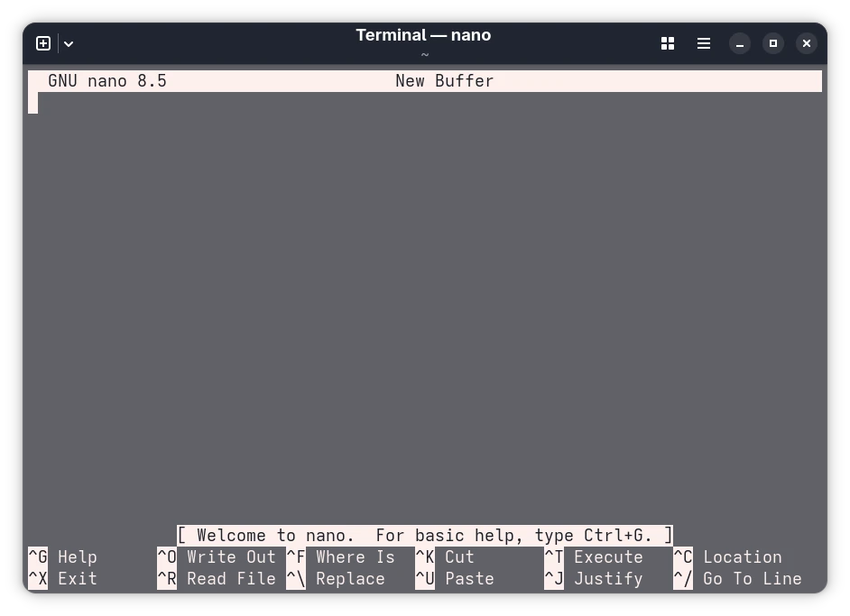
Task: Open the hamburger main menu
Action: point(704,43)
